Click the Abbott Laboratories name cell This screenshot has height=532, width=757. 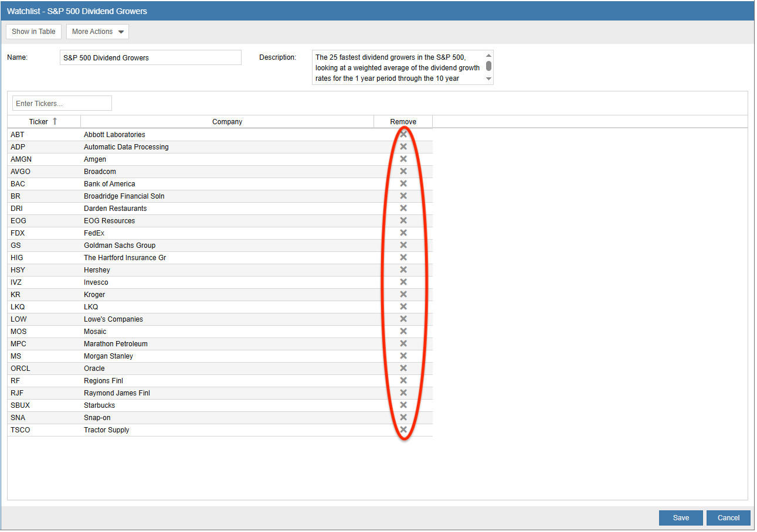pyautogui.click(x=228, y=134)
